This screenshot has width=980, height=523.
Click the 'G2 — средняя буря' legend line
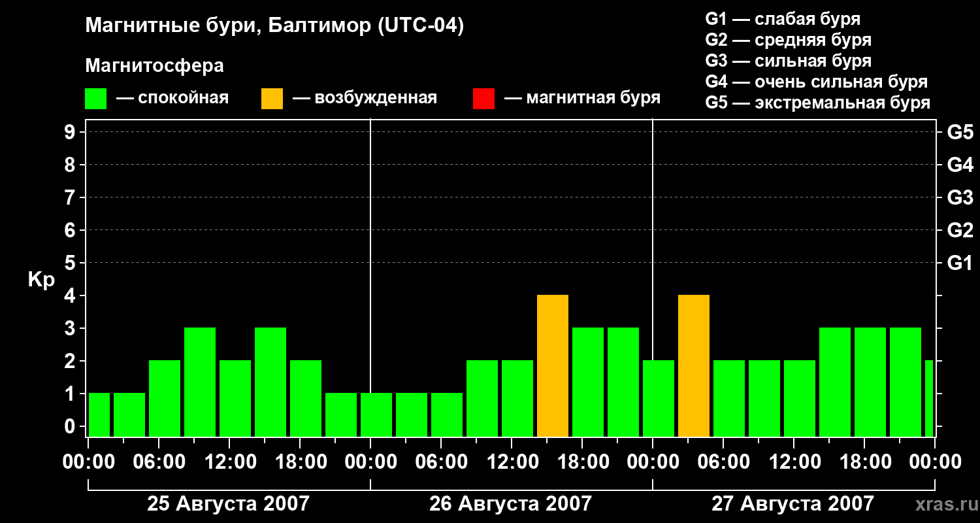tap(788, 40)
